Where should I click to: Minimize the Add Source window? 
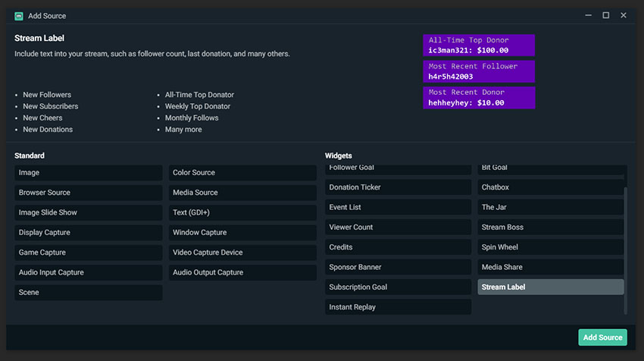[x=588, y=16]
